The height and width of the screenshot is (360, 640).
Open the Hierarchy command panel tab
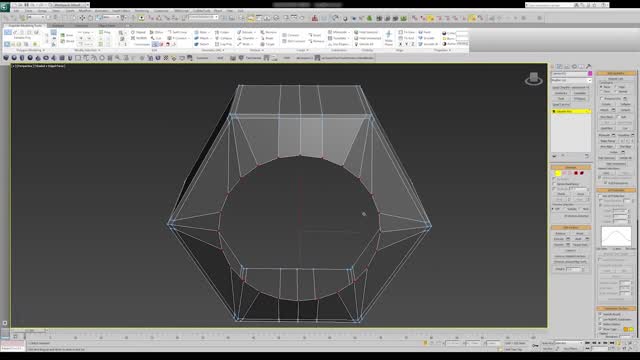567,67
